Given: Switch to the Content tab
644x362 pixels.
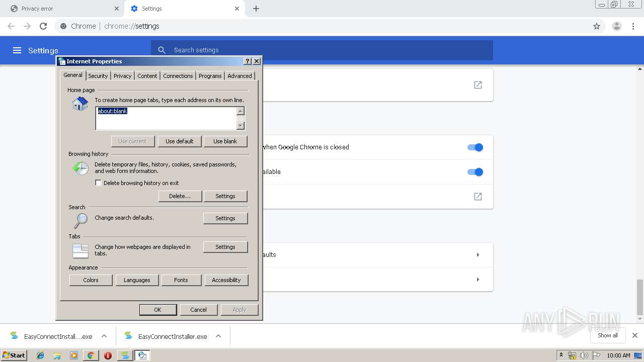Looking at the screenshot, I should (x=147, y=76).
